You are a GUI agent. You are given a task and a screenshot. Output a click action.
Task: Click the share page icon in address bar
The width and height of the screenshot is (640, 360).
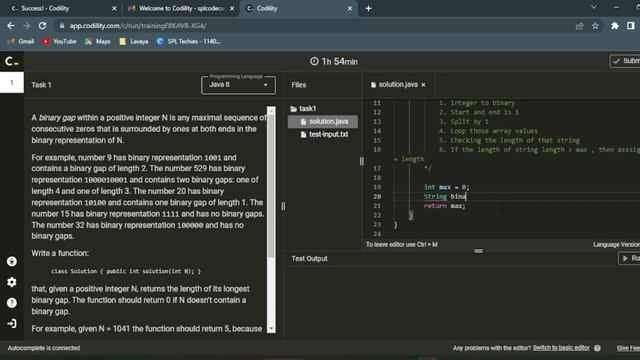tap(579, 26)
